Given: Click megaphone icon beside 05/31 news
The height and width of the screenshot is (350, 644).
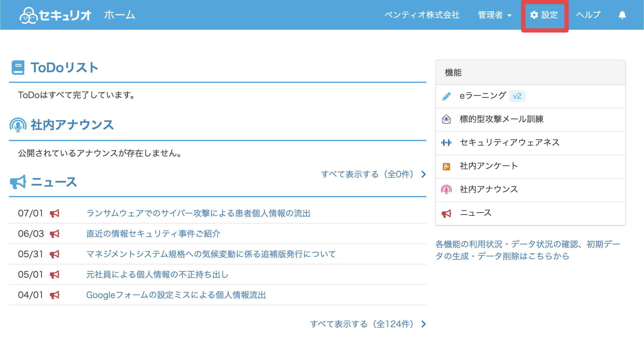Looking at the screenshot, I should [x=55, y=254].
